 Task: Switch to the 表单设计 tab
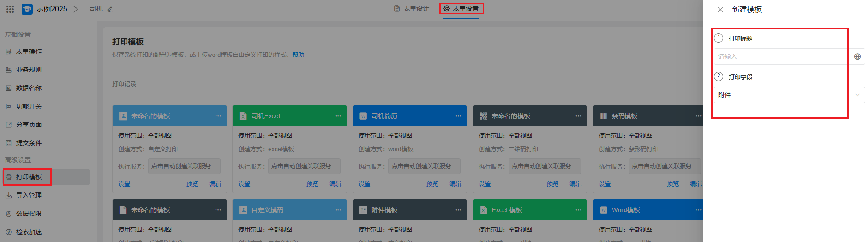click(x=412, y=9)
